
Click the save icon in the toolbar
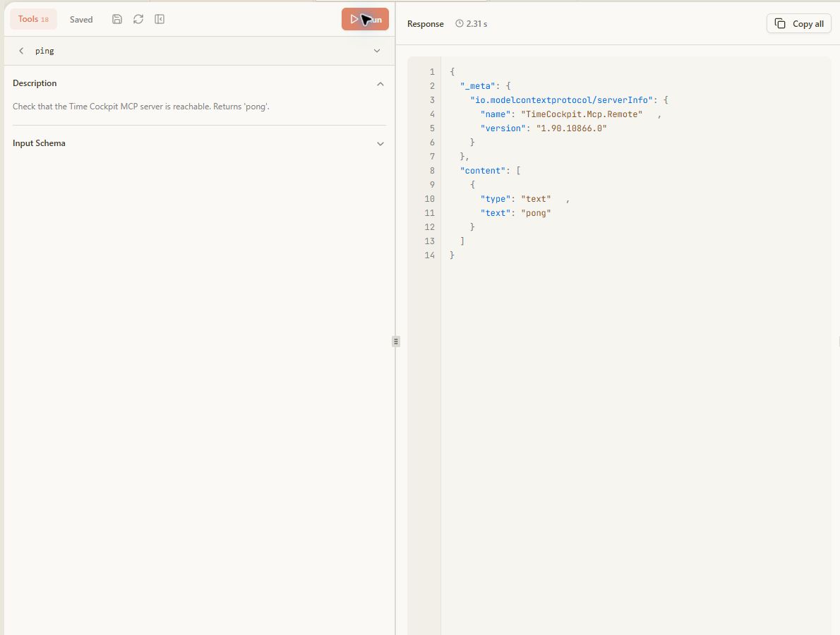click(116, 19)
